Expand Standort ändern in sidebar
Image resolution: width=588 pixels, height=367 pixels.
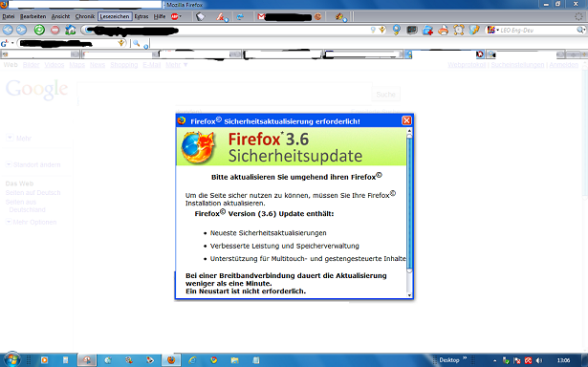(x=33, y=164)
